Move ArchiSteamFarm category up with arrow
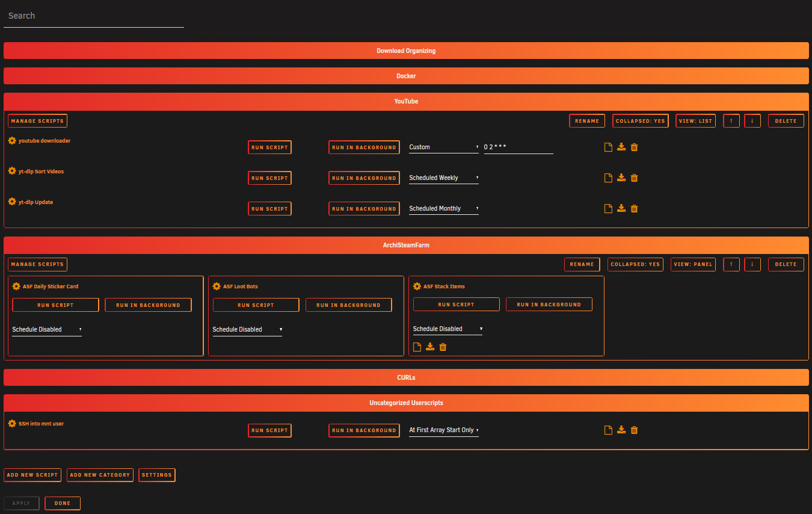Image resolution: width=812 pixels, height=514 pixels. pos(731,264)
